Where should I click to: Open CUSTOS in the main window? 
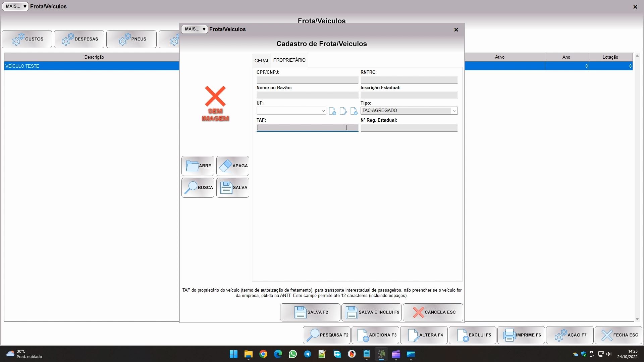coord(27,39)
